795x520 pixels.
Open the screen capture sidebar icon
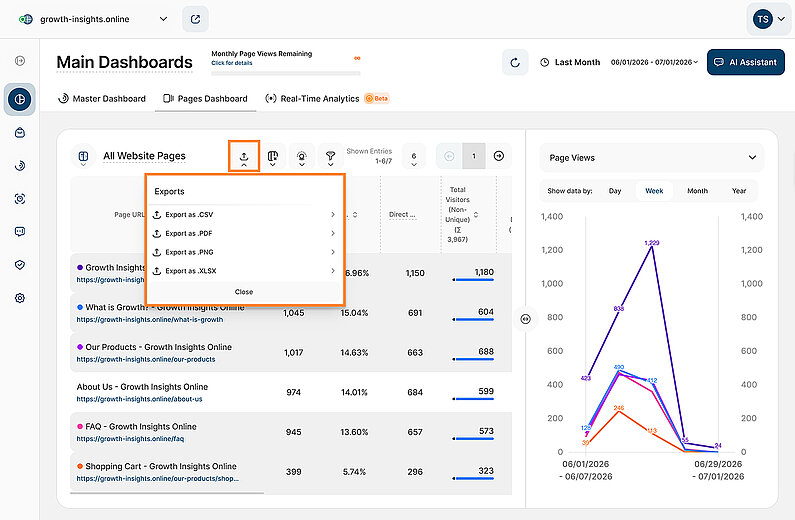point(20,199)
